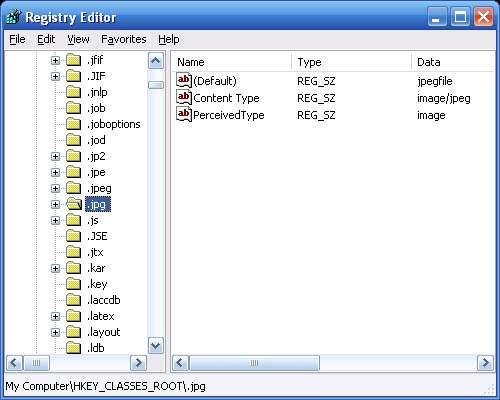Expand the .jpeg key
500x400 pixels.
55,188
